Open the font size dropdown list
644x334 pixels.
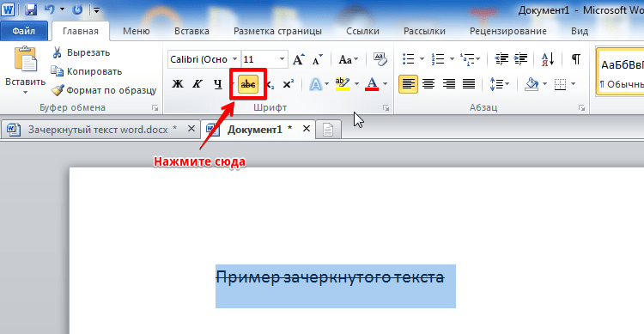(283, 59)
